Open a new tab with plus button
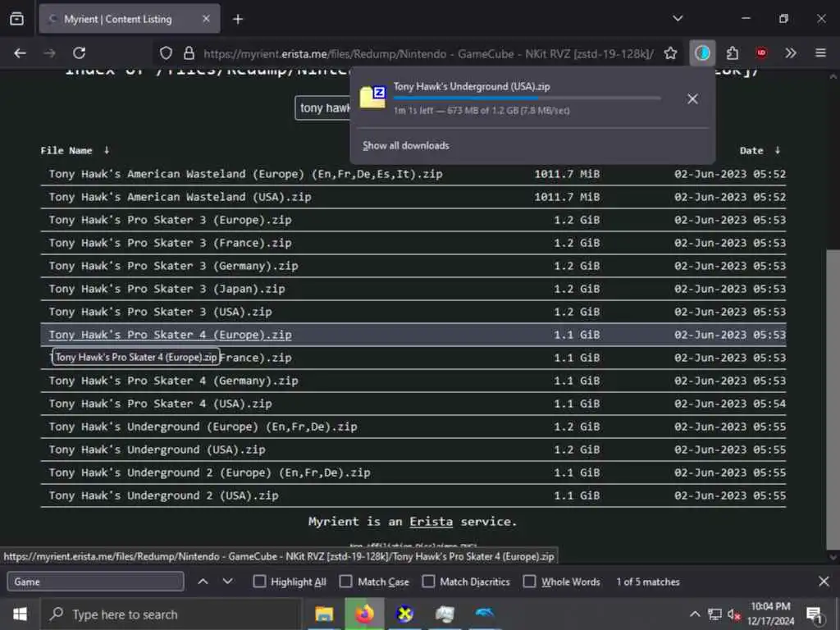Image resolution: width=840 pixels, height=630 pixels. point(238,20)
